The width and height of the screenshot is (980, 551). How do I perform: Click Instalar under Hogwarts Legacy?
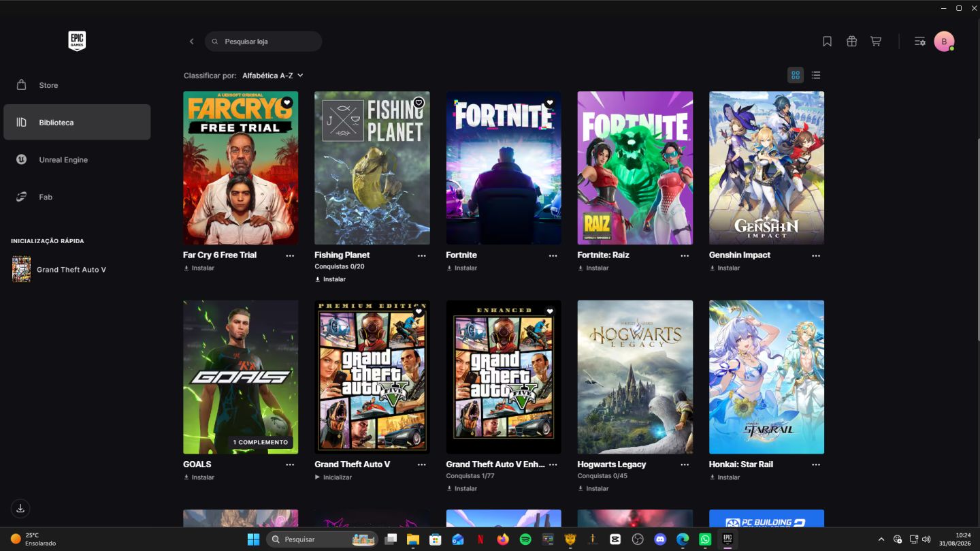click(593, 488)
